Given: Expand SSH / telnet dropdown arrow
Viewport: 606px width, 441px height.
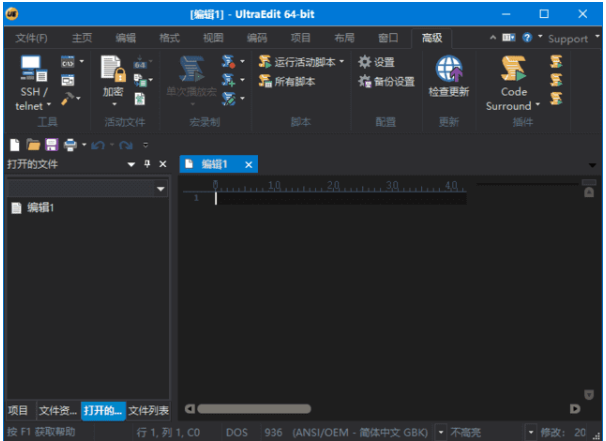Looking at the screenshot, I should pos(49,105).
